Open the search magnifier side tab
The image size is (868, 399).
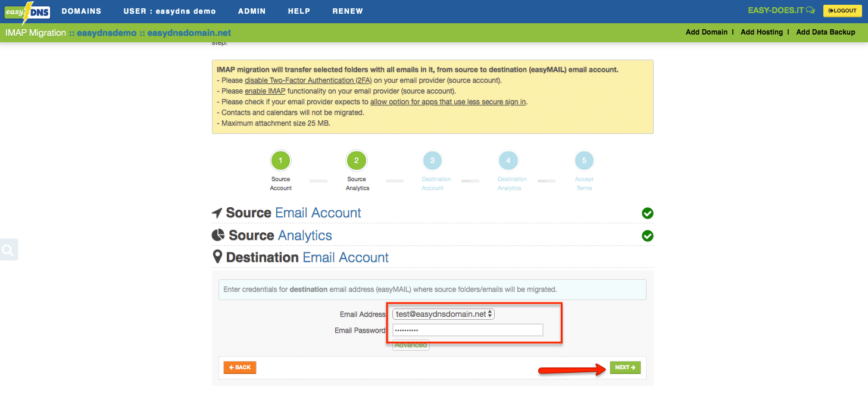coord(8,250)
